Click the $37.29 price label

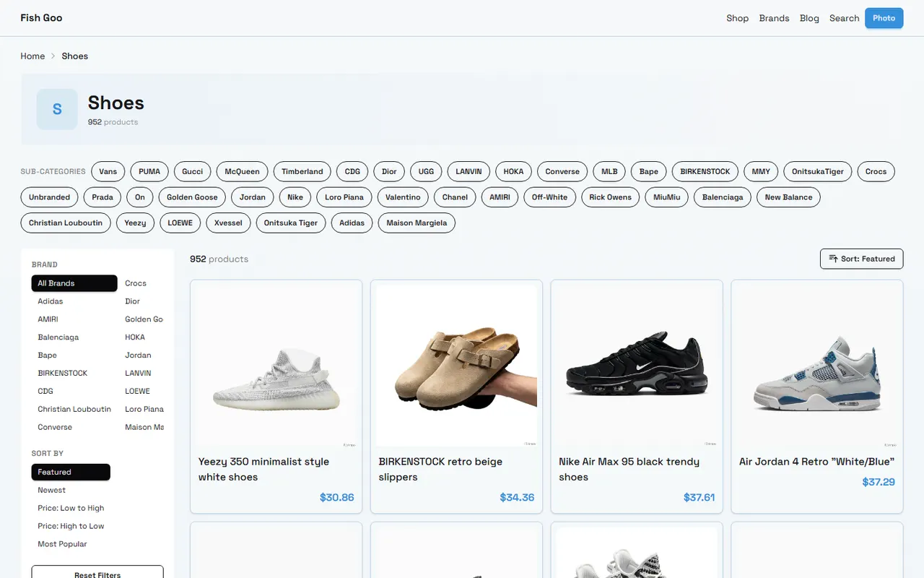point(879,482)
